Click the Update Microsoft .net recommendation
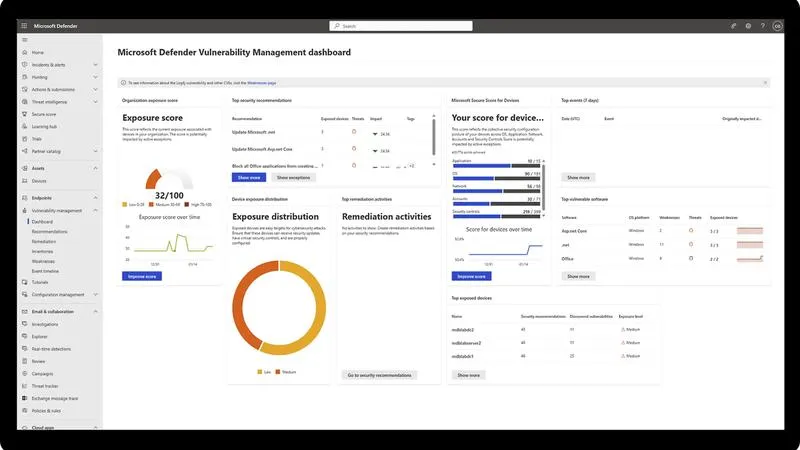The image size is (800, 450). pyautogui.click(x=254, y=132)
